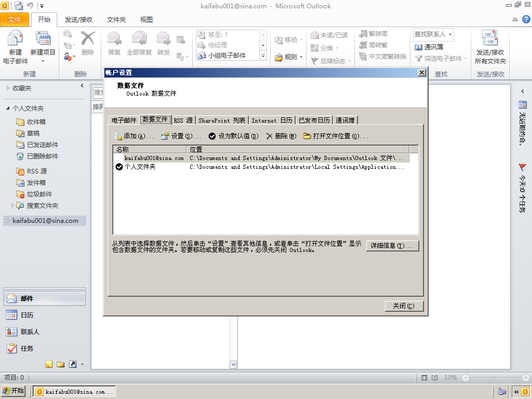Screen dimensions: 532x399
Task: Switch to View (视图) ribbon tab
Action: (146, 20)
